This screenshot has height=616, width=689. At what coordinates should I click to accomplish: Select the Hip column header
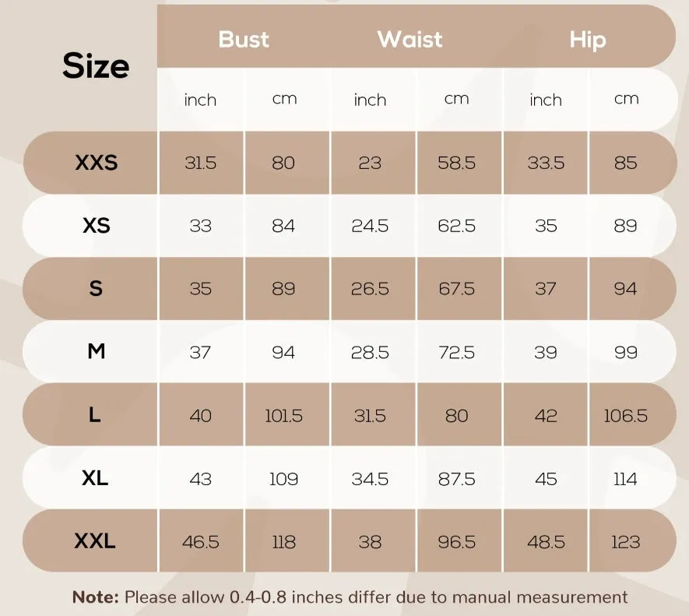point(588,40)
